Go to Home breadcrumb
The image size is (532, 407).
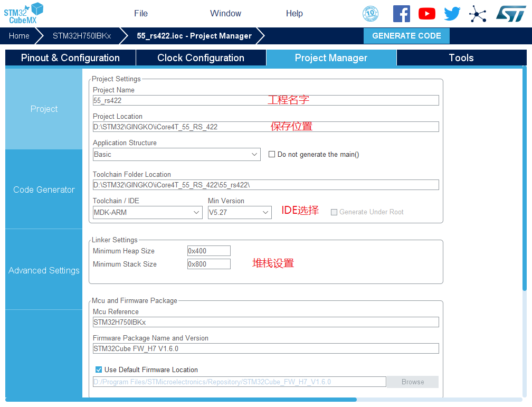[19, 36]
